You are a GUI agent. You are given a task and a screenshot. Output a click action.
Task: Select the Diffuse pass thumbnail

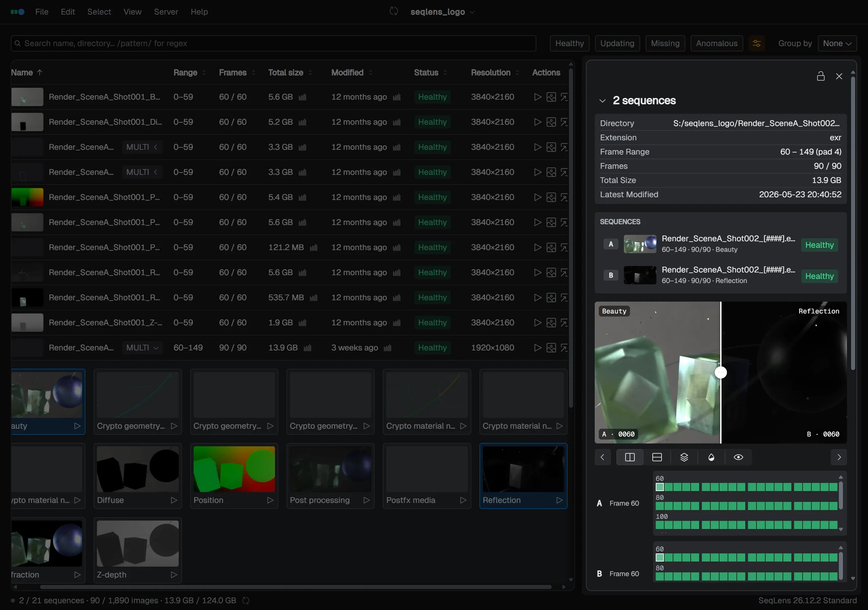138,469
